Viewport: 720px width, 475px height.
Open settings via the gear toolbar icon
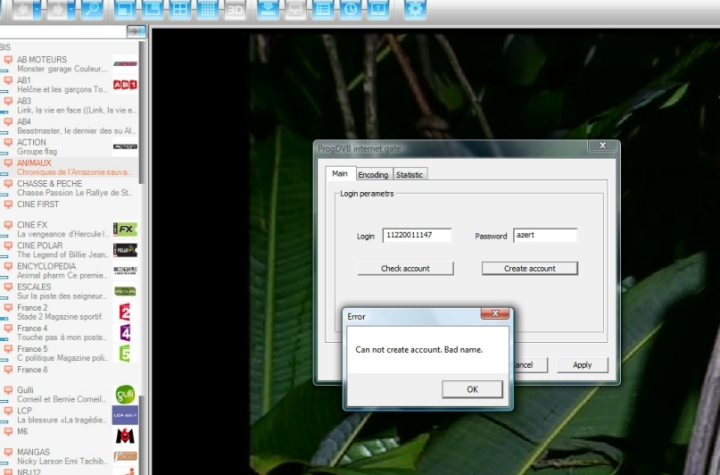pos(416,10)
